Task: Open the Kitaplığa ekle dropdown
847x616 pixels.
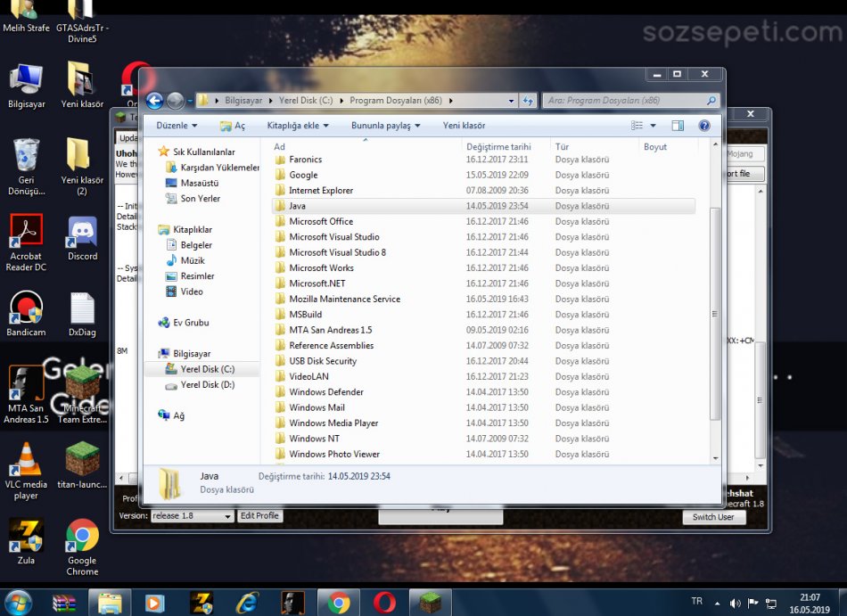Action: click(298, 126)
